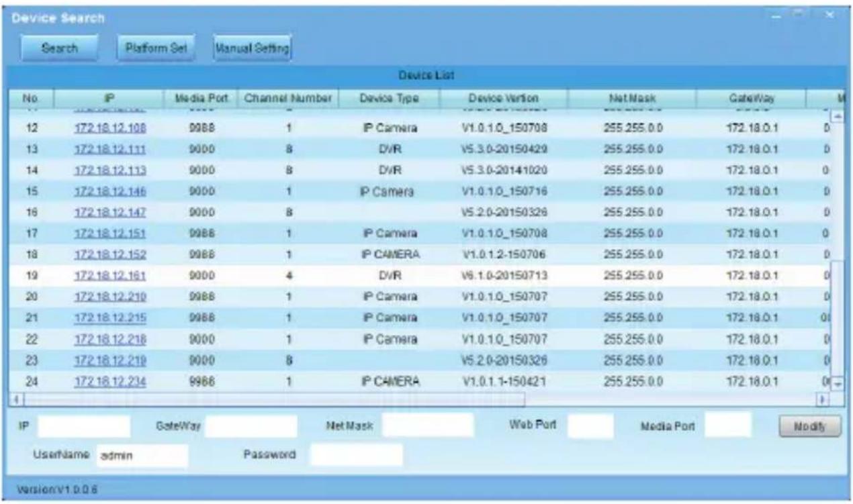Open IP link 172.18.12.215

pyautogui.click(x=111, y=317)
